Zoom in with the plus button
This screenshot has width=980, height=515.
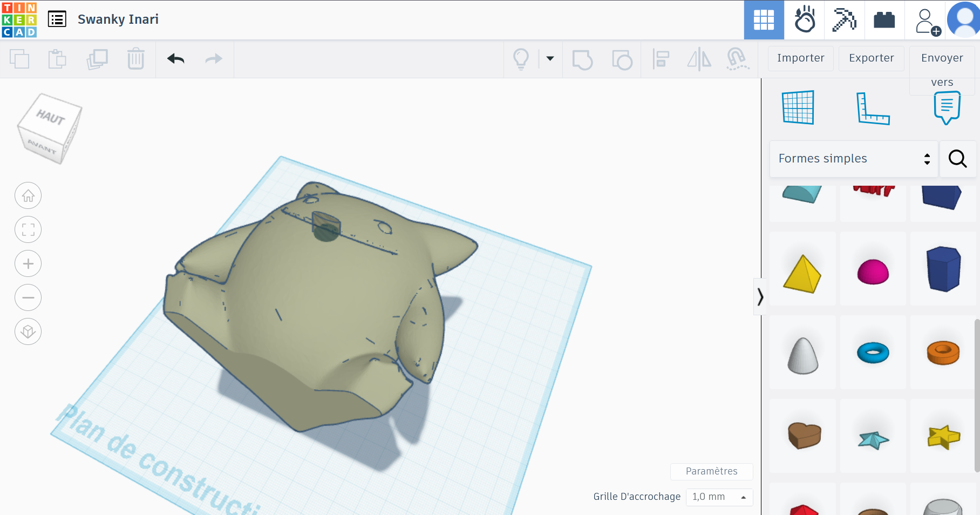(x=28, y=263)
